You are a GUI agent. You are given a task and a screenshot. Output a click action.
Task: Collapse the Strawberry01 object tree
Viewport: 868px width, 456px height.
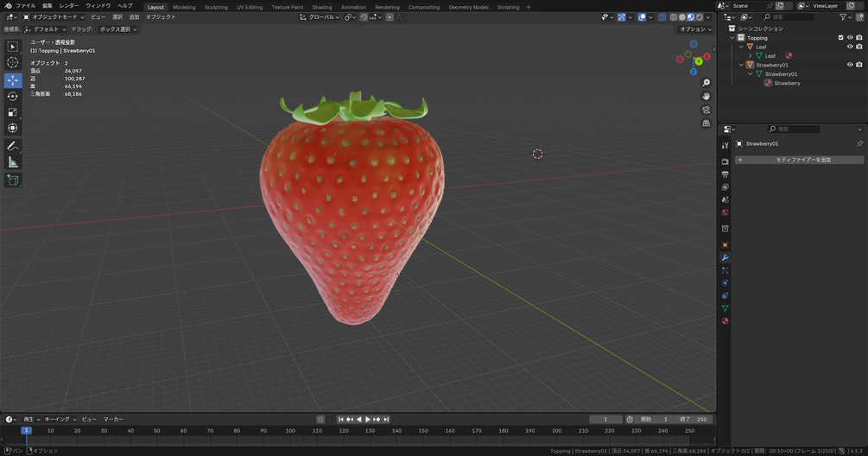[x=741, y=66]
